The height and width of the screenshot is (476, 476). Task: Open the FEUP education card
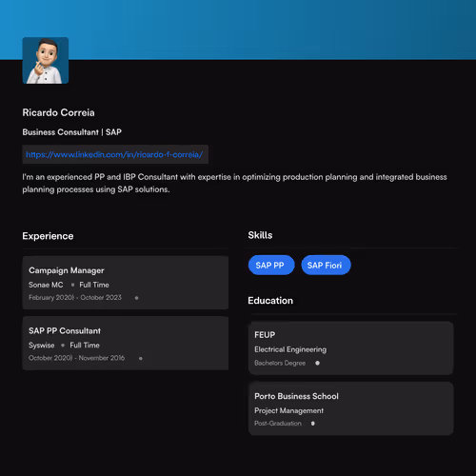[351, 348]
